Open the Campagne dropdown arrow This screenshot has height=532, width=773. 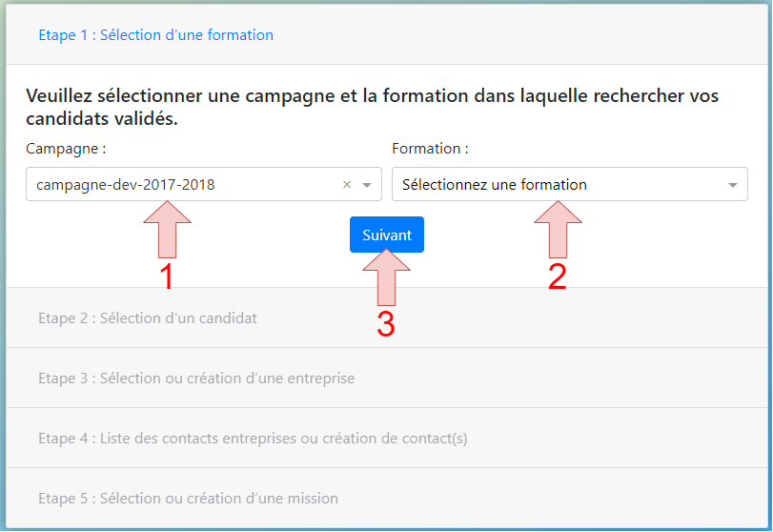point(367,185)
